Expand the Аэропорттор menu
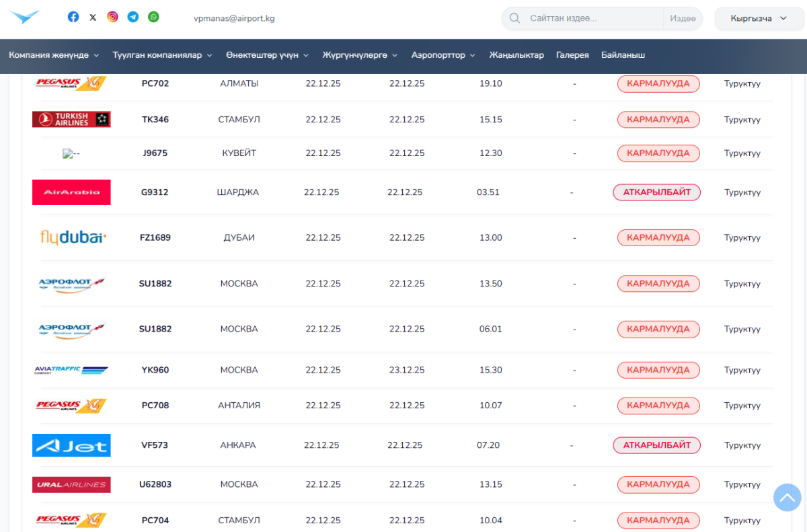Screen dimensions: 807x532 (x=443, y=55)
